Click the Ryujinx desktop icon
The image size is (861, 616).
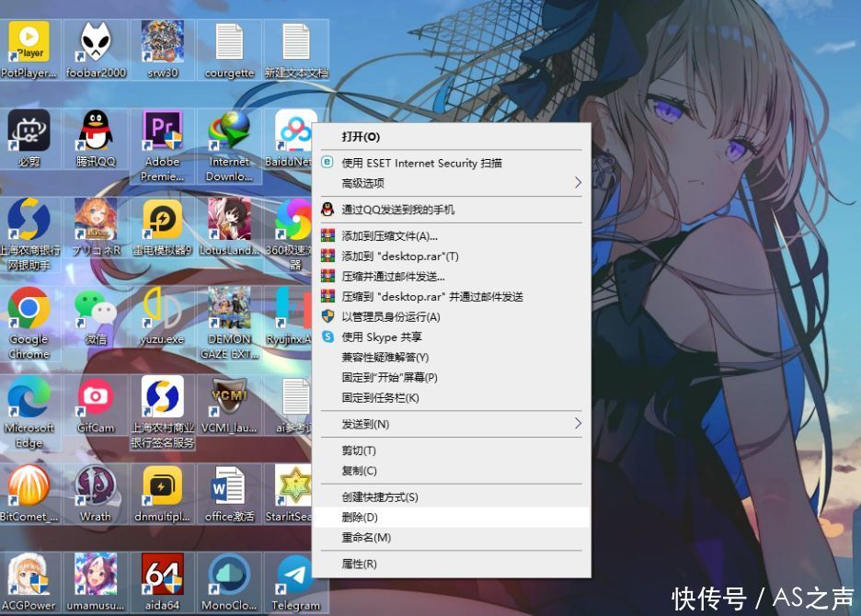(288, 316)
